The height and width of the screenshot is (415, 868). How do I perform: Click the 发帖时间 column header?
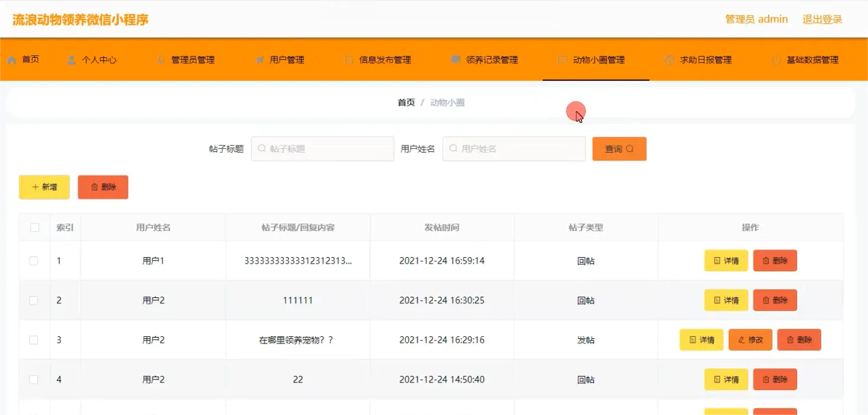click(442, 228)
